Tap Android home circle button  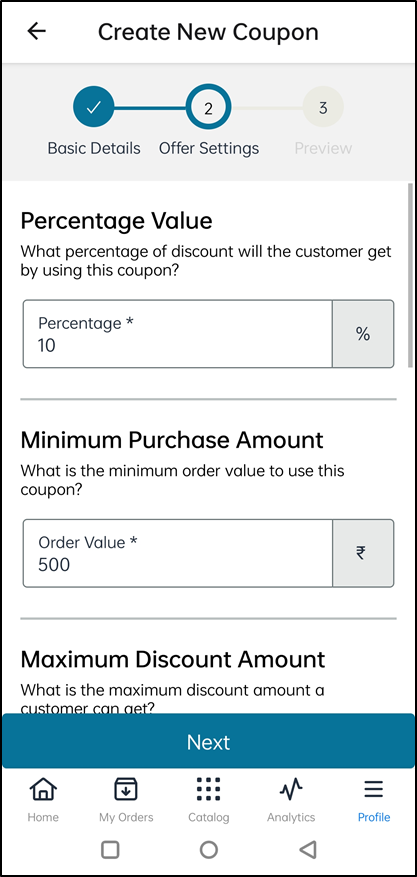coord(208,849)
